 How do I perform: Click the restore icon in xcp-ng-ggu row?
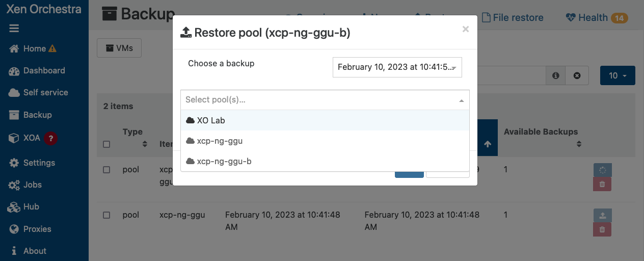602,216
